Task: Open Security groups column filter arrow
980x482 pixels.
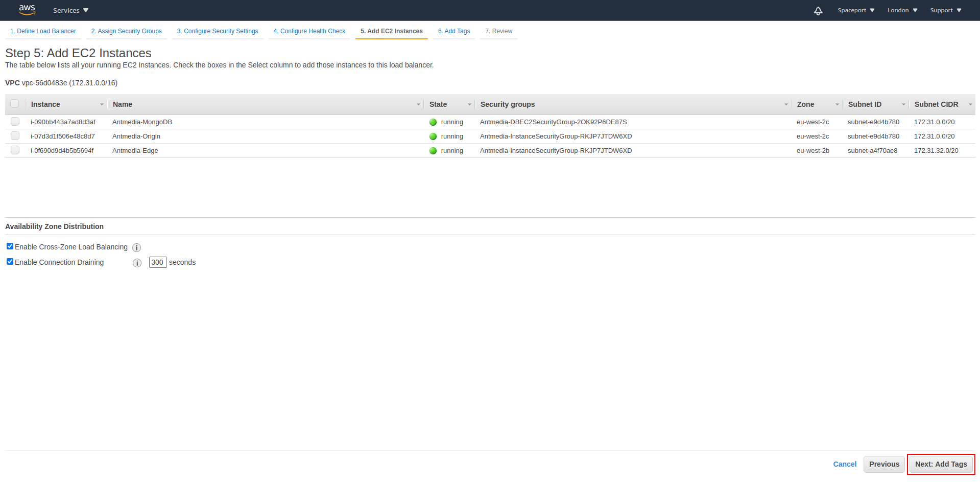Action: (x=786, y=104)
